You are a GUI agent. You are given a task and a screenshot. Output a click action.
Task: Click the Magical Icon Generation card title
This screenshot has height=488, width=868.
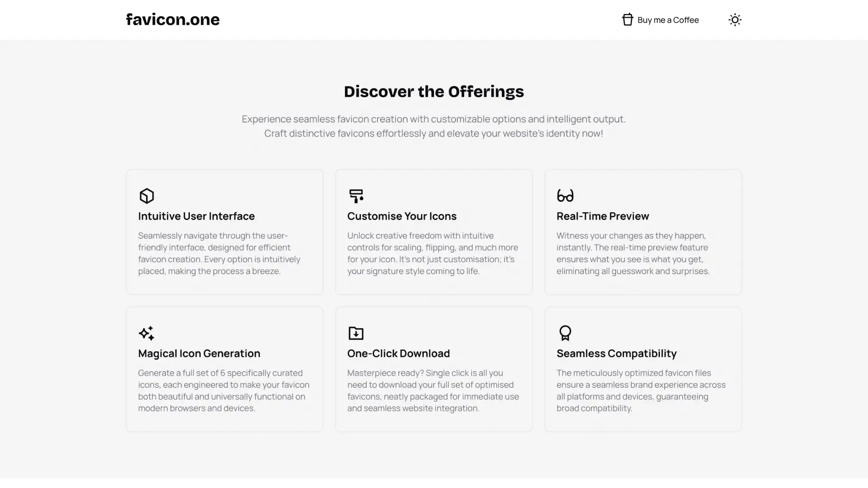point(199,353)
